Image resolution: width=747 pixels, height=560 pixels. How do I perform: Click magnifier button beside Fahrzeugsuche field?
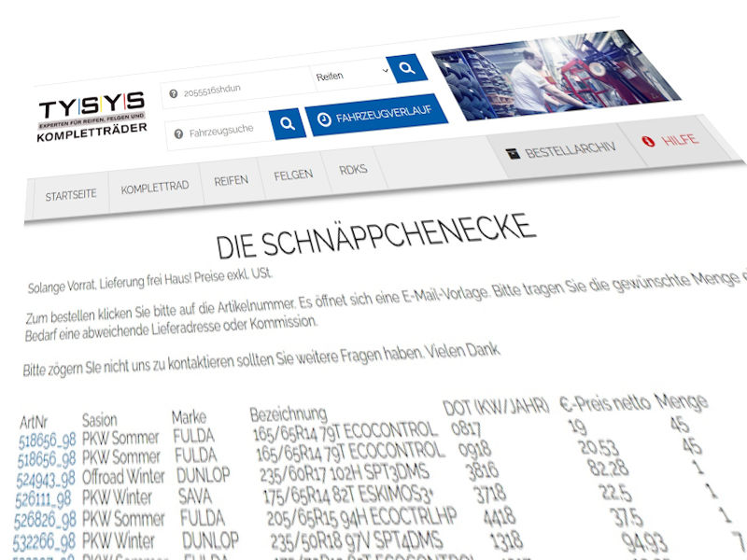288,124
